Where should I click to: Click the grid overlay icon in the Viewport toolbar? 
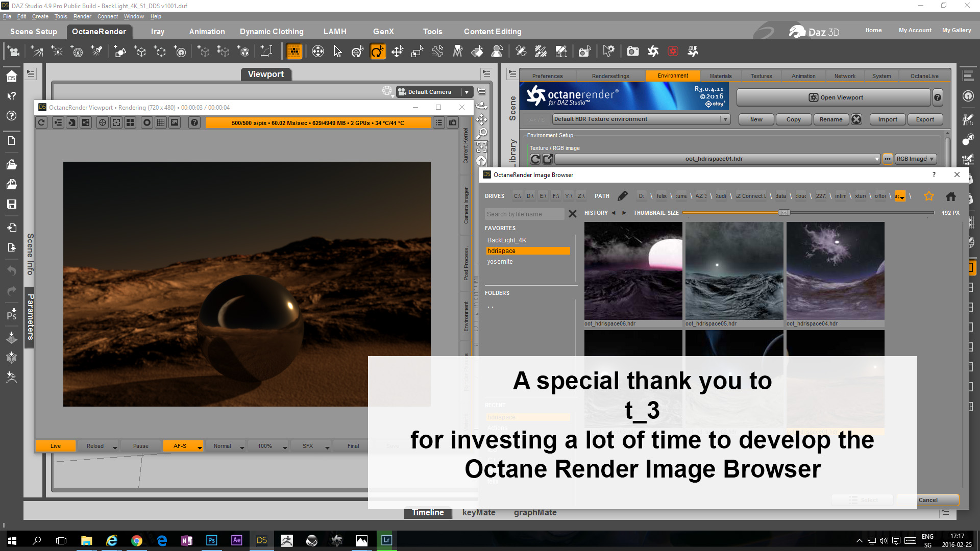[161, 122]
